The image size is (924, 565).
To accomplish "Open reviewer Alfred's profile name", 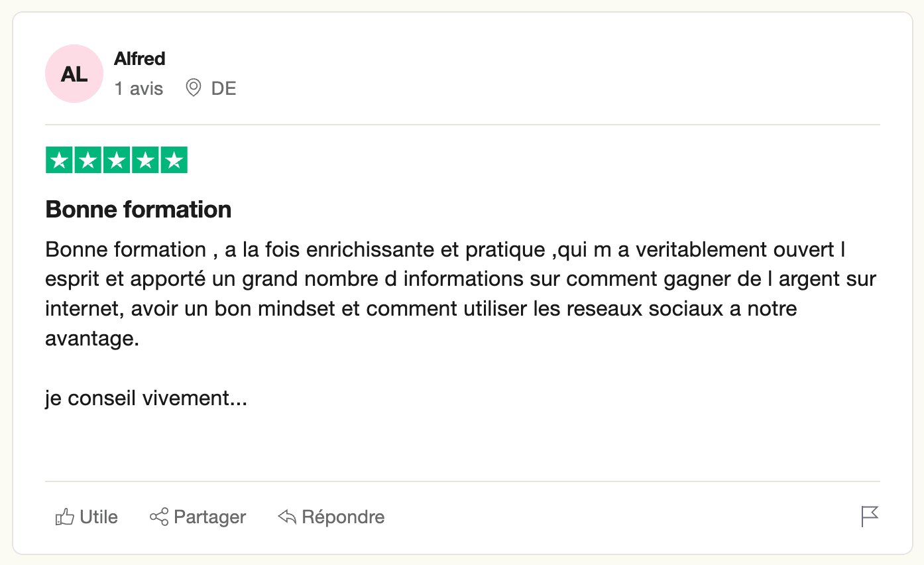I will coord(140,59).
